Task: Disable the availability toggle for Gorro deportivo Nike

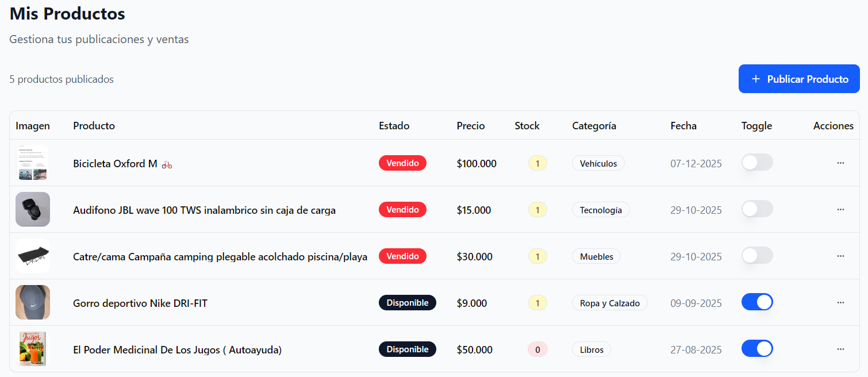Action: pyautogui.click(x=757, y=302)
